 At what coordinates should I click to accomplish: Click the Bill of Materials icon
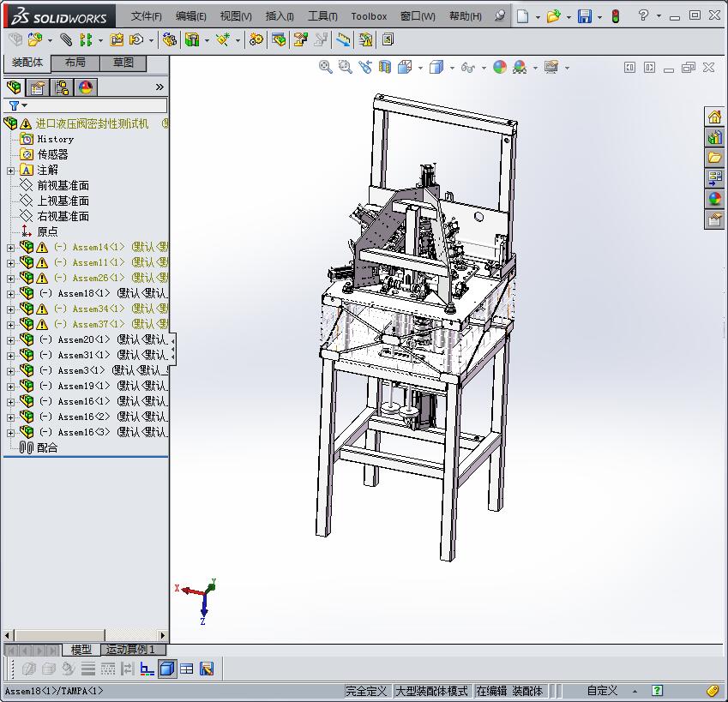pos(279,40)
